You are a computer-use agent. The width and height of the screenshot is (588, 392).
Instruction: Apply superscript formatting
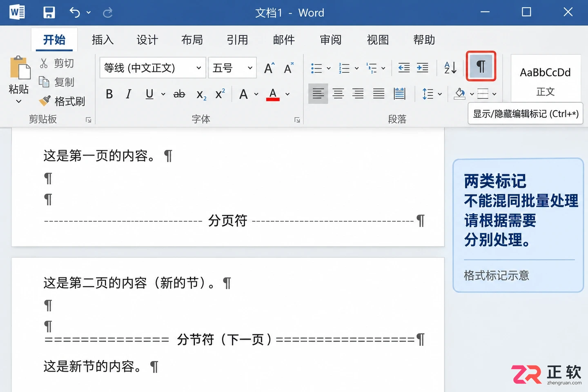point(220,94)
